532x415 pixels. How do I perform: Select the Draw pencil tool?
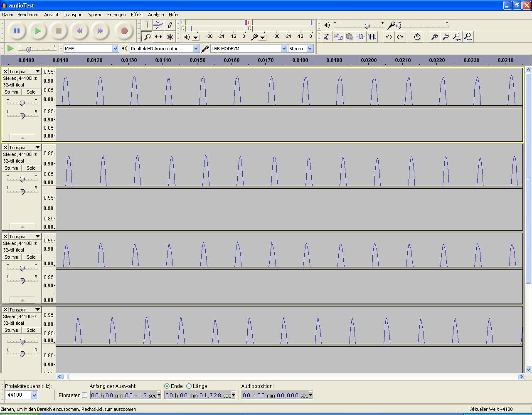pos(170,25)
